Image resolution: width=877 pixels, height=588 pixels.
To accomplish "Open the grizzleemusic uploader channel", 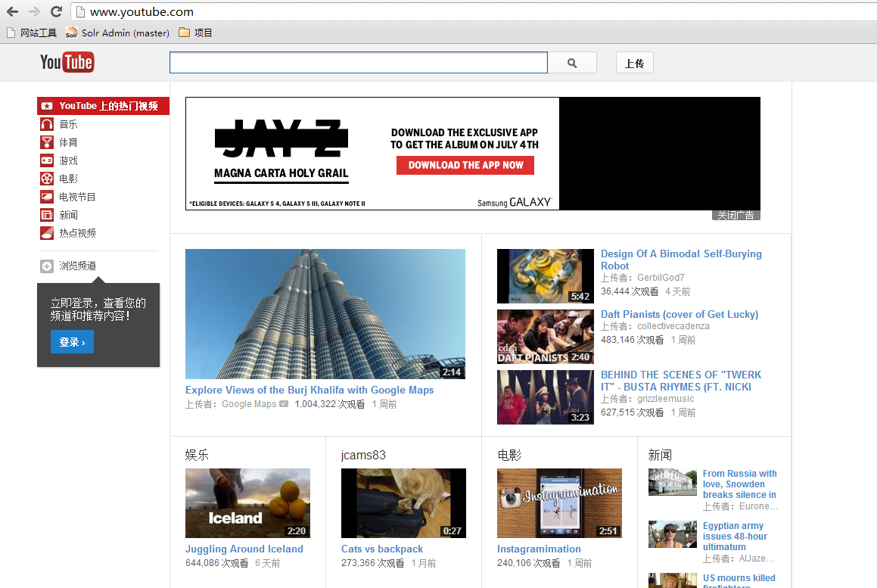I will 666,399.
